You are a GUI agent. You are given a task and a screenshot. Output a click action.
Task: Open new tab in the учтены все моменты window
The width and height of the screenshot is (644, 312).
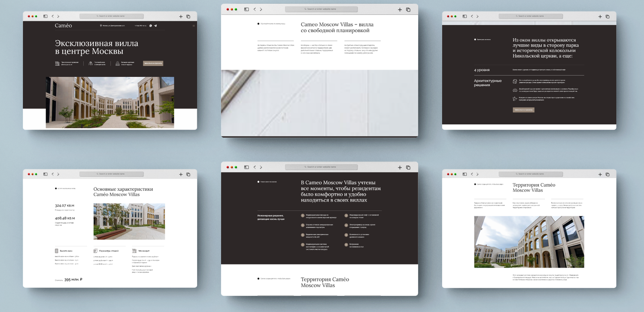(x=400, y=167)
